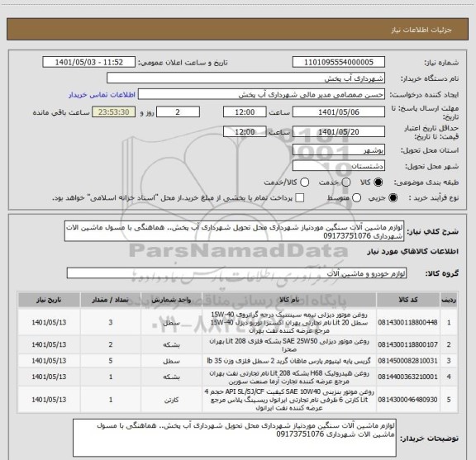Viewport: 476px width, 460px height.
Task: Select the خدمت radio button
Action: pos(346,183)
